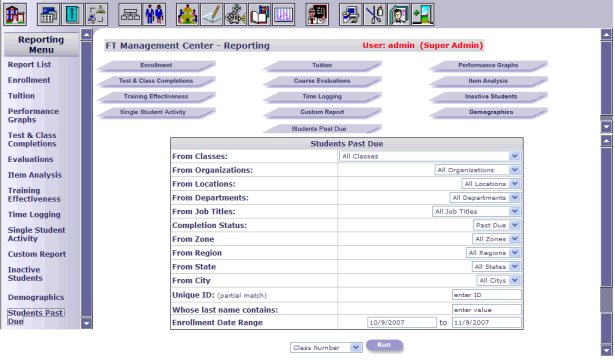This screenshot has width=615, height=360.
Task: Select Evaluations in the Reporting Menu
Action: tap(31, 159)
